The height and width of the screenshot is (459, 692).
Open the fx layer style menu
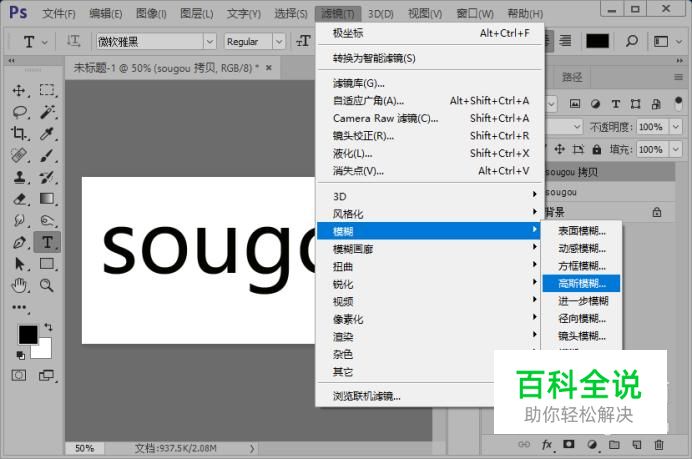click(547, 444)
